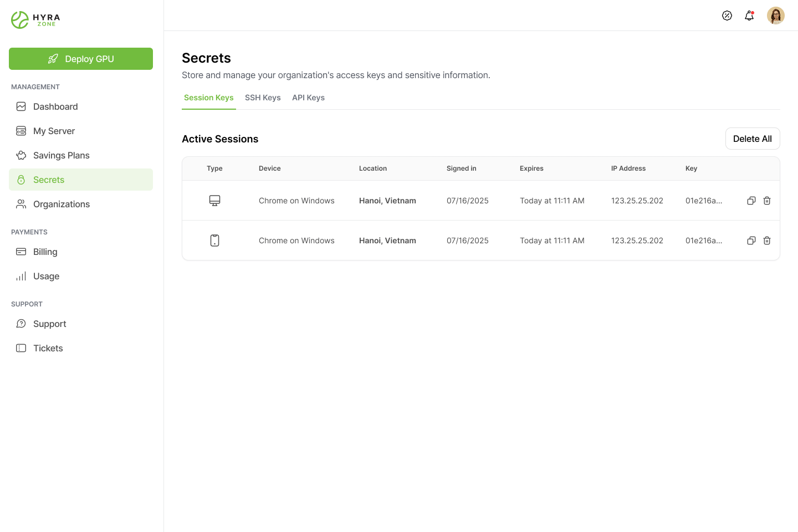Open Dashboard from the sidebar
Screen dimensions: 798x532
tap(55, 106)
